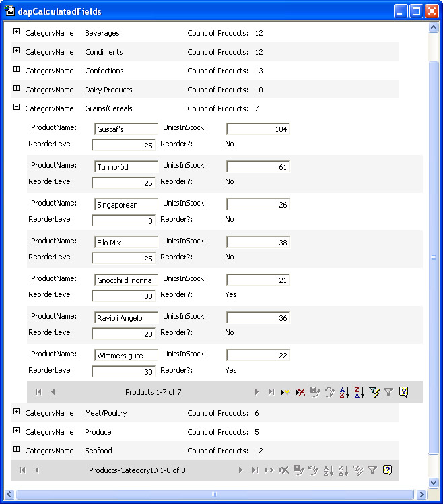Image resolution: width=443 pixels, height=504 pixels.
Task: Click Filter by Selection in Products navigation bar
Action: coord(374,392)
